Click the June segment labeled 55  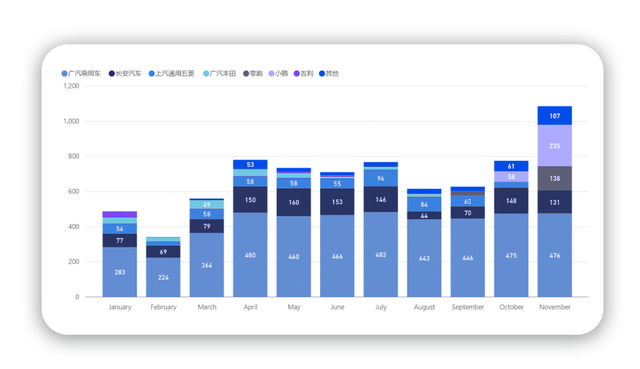click(337, 183)
